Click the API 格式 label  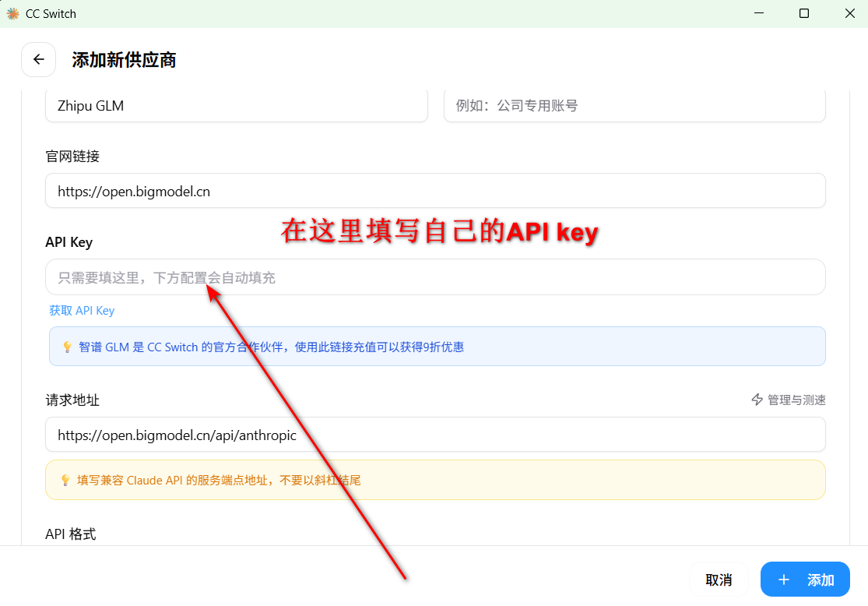[71, 534]
